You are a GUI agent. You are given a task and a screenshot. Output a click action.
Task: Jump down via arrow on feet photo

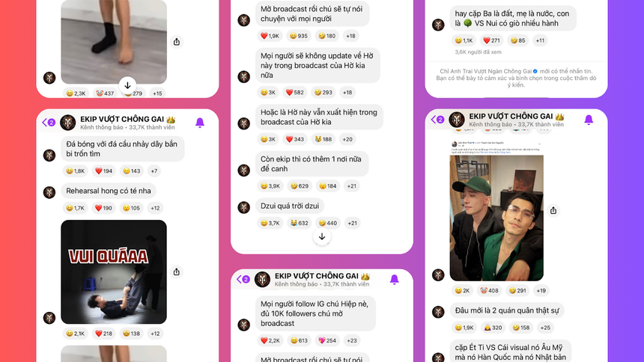[128, 85]
